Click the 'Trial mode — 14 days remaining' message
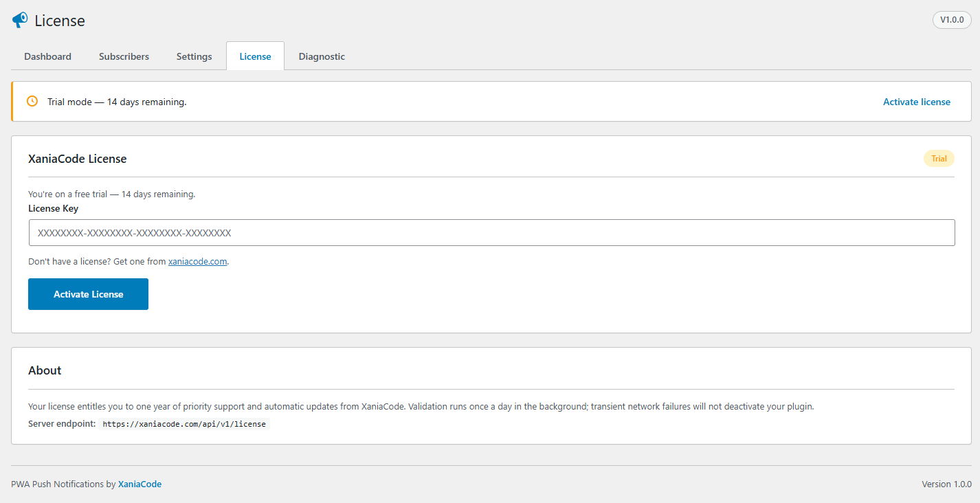The width and height of the screenshot is (980, 503). pos(117,102)
